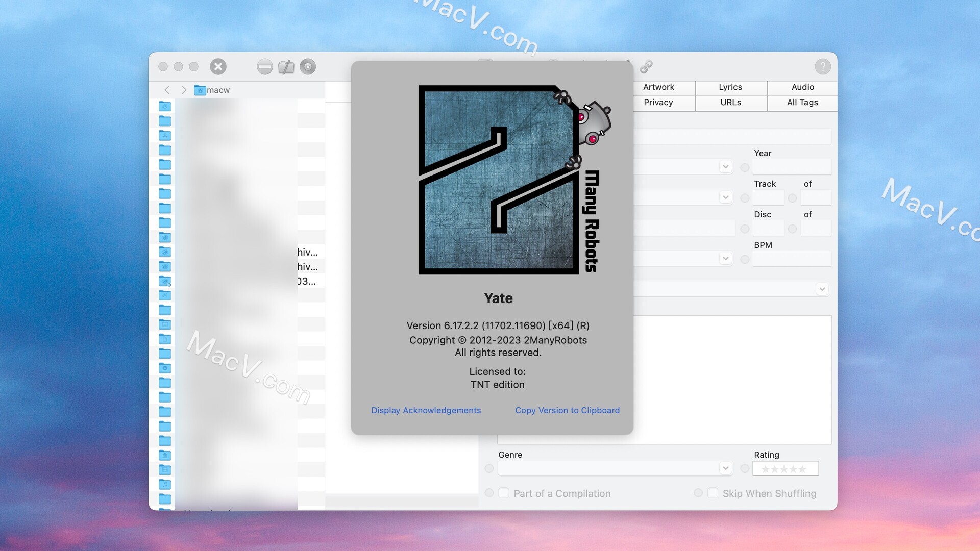Click the BPM input field
Image resolution: width=980 pixels, height=551 pixels.
792,259
